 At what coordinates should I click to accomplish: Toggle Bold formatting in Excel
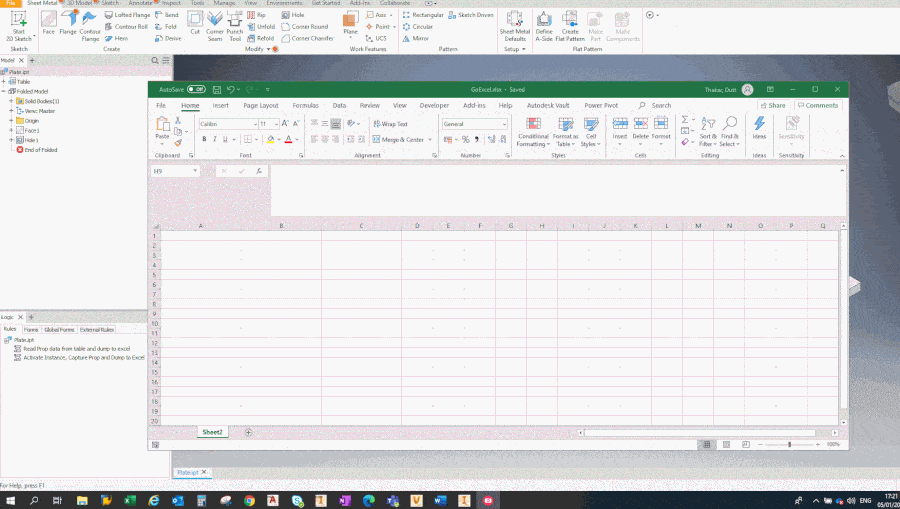tap(204, 140)
